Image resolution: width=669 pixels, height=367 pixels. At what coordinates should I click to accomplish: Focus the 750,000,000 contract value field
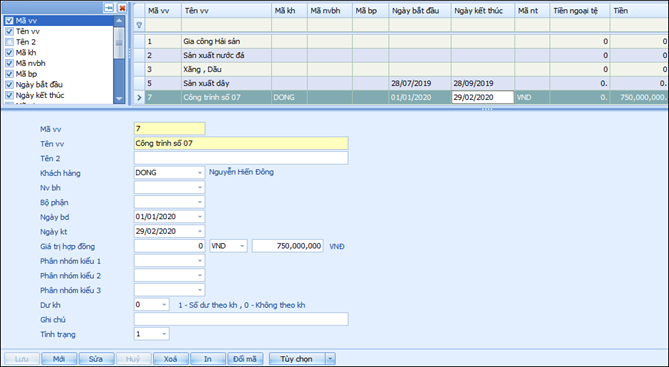tap(288, 246)
